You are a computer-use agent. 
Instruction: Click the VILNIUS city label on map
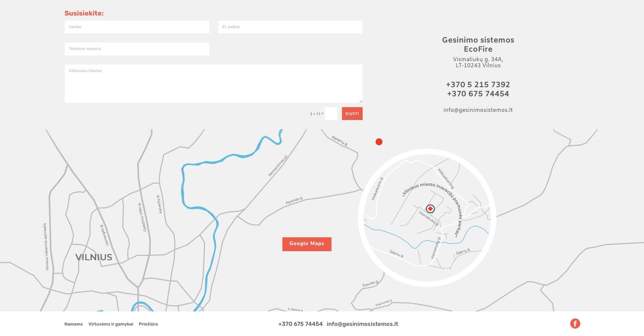94,257
